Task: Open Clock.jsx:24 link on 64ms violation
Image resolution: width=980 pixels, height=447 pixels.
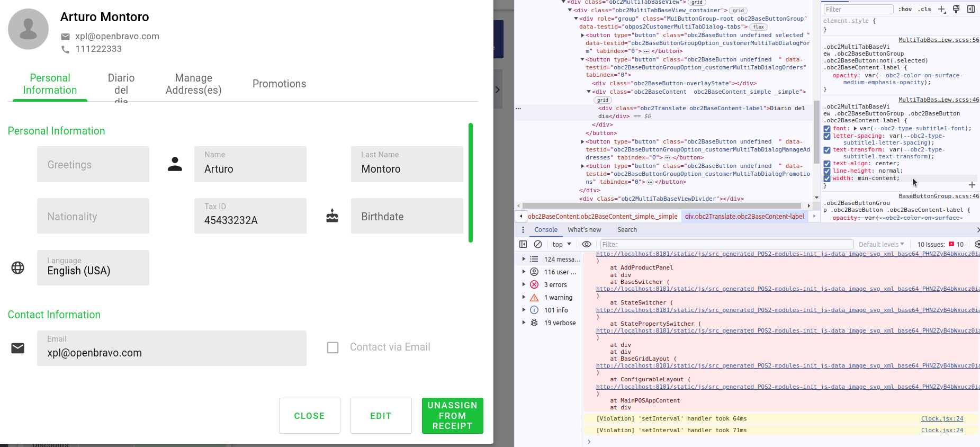Action: pyautogui.click(x=942, y=418)
